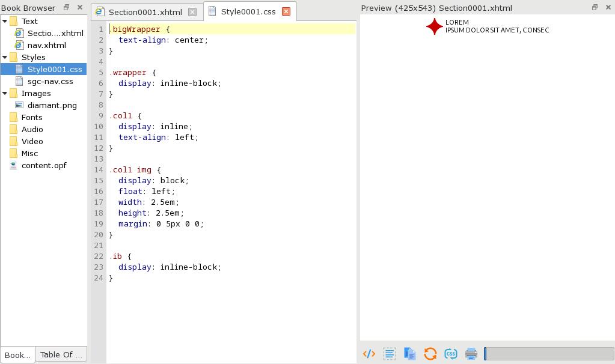Select the Fonts folder label

pos(32,117)
